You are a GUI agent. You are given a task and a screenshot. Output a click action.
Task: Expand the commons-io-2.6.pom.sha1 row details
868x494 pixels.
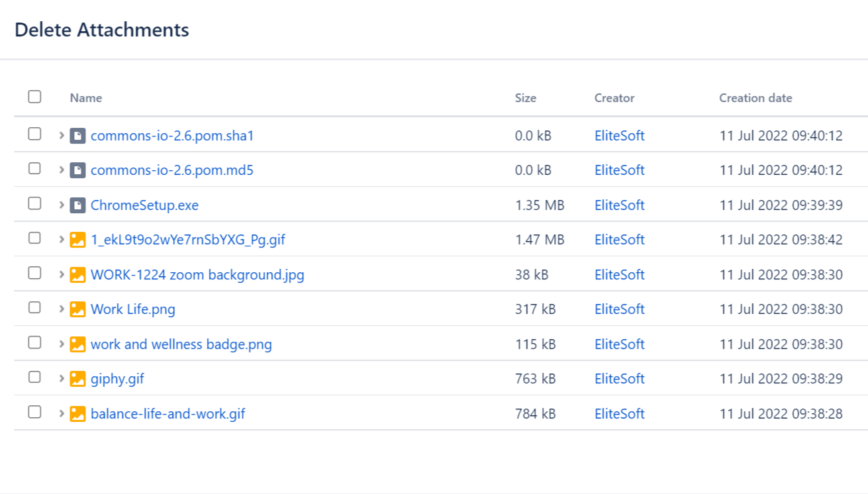click(61, 135)
